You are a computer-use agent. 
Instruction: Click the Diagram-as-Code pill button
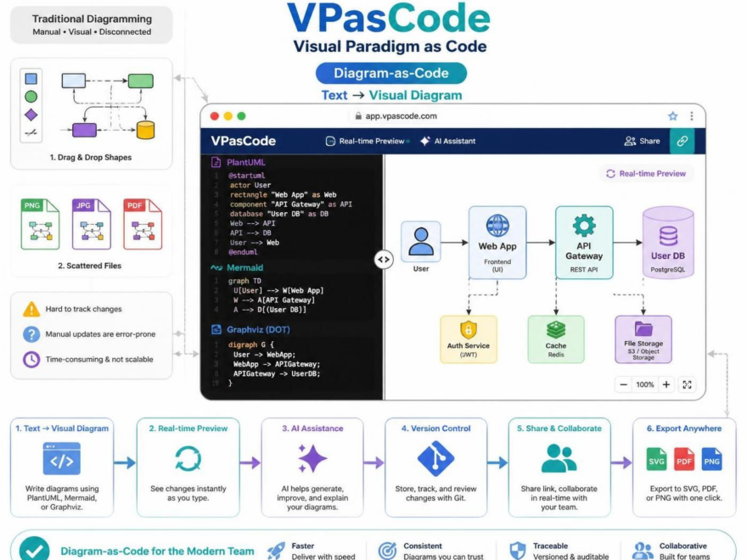(391, 73)
